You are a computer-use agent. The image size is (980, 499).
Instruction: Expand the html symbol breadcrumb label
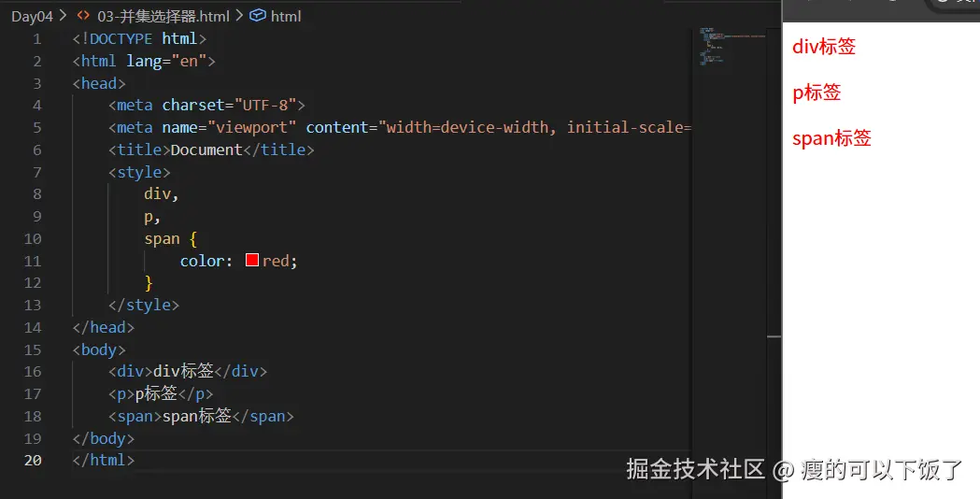click(286, 16)
